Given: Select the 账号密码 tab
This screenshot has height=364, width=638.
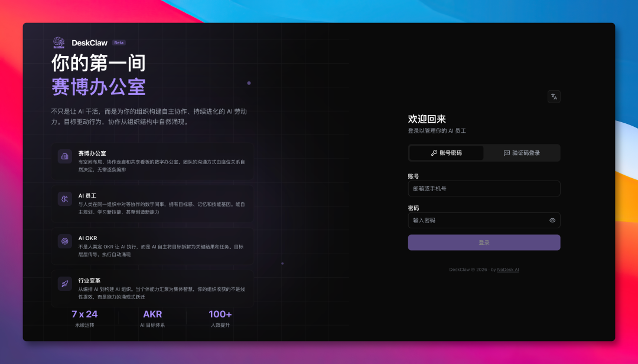Looking at the screenshot, I should [x=446, y=152].
